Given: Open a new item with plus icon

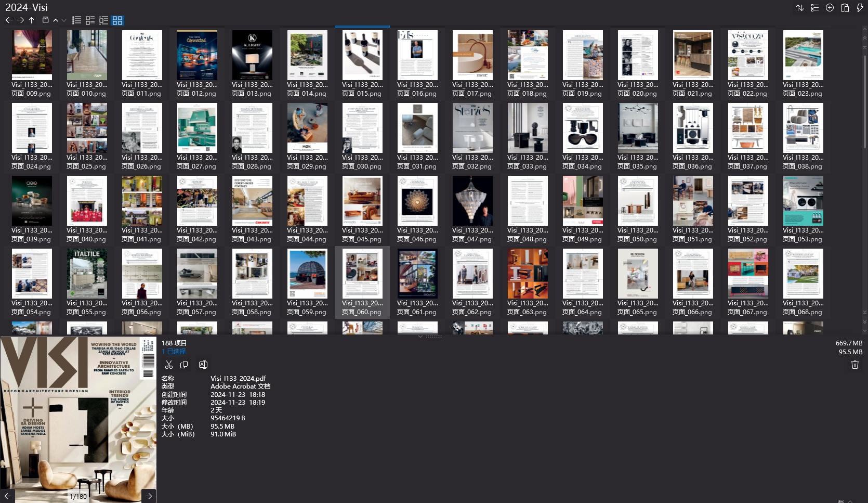Looking at the screenshot, I should pos(830,8).
